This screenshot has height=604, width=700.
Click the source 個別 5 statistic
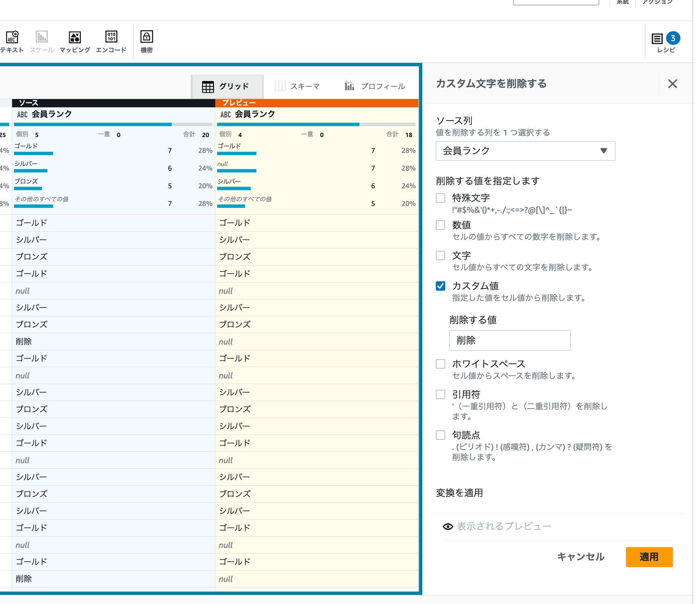(27, 134)
